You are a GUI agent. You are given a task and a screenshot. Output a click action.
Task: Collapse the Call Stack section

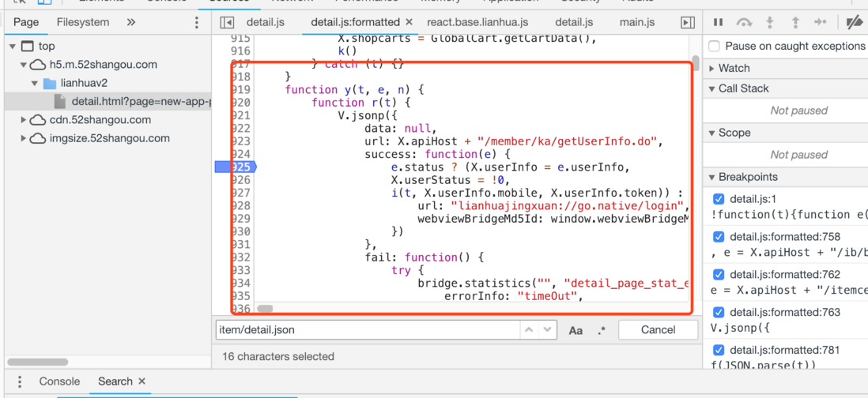(712, 88)
